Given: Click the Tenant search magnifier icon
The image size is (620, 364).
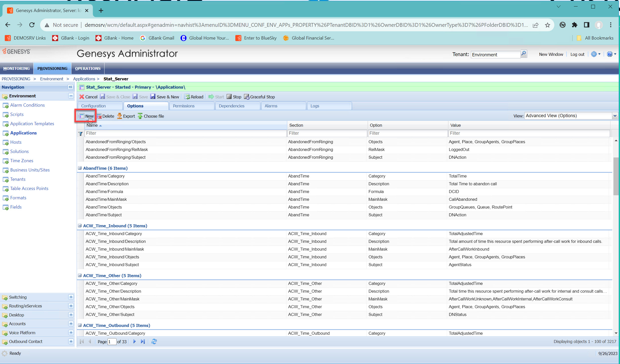Looking at the screenshot, I should coord(524,54).
